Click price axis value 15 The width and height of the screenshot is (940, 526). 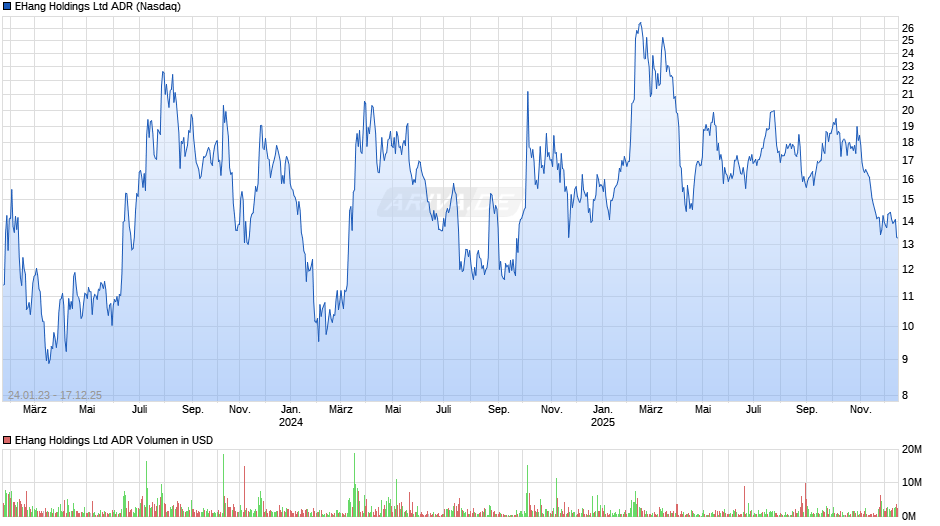tap(908, 199)
